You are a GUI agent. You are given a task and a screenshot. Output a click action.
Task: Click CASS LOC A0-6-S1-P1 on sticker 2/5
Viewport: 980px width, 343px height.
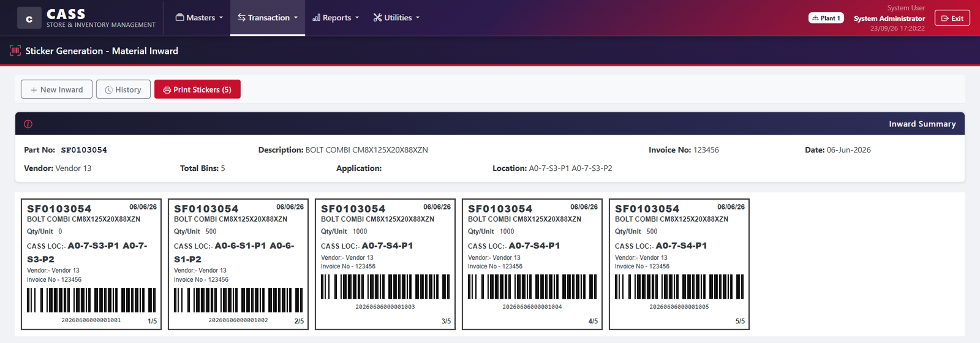[x=234, y=252]
